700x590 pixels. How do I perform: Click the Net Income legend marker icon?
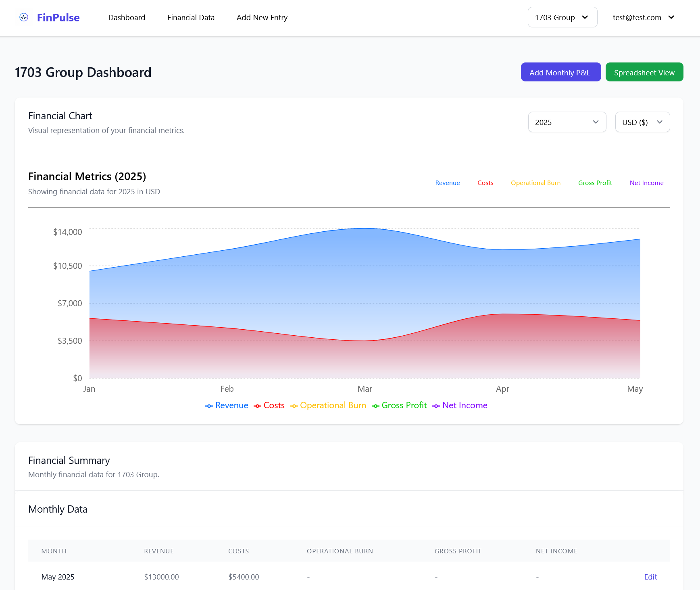[x=436, y=406]
